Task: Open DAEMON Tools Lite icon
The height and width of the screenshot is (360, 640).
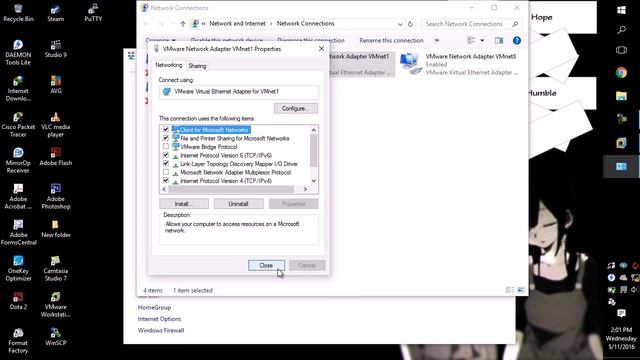Action: pyautogui.click(x=18, y=52)
